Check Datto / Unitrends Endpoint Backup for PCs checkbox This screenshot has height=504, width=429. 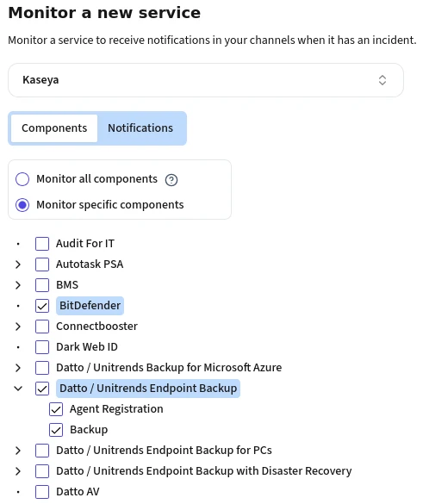[42, 451]
